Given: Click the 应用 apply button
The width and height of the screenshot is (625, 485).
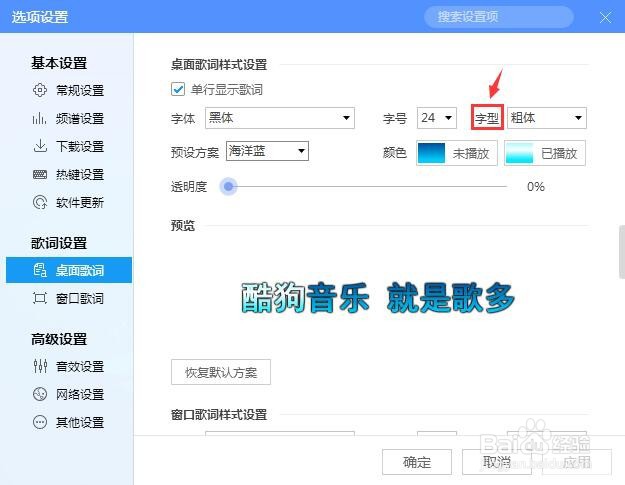Looking at the screenshot, I should click(577, 462).
